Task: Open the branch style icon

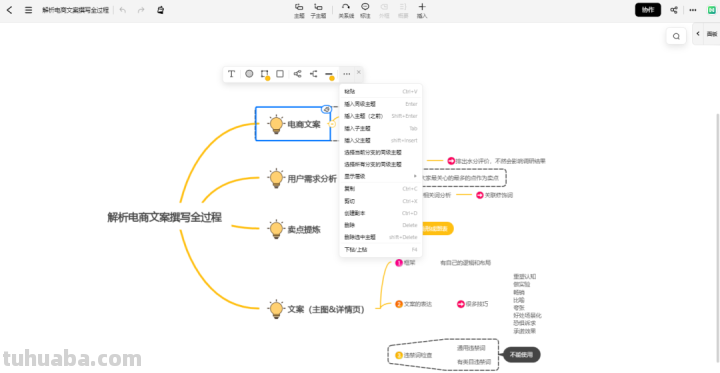Action: pos(314,74)
